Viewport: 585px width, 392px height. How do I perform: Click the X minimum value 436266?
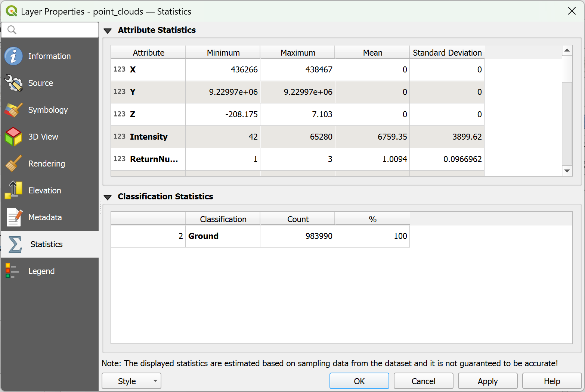244,69
